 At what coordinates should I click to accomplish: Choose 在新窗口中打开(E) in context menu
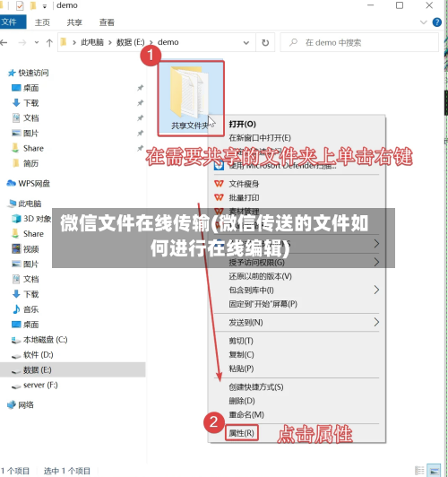[x=260, y=138]
